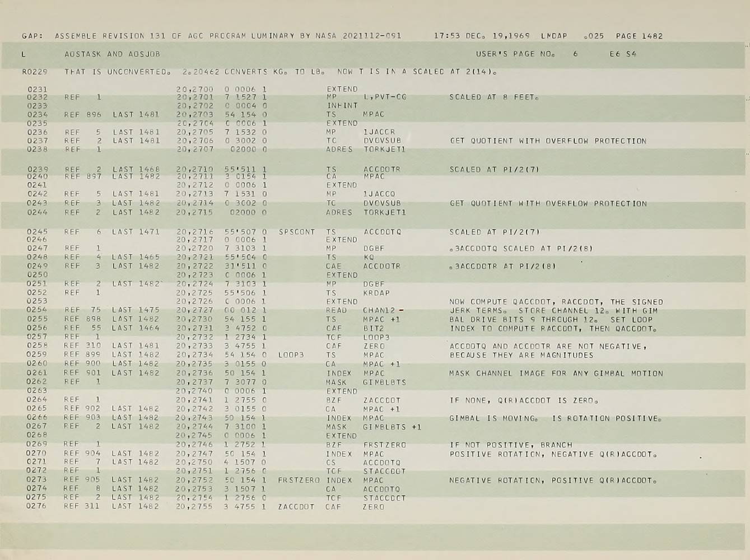The width and height of the screenshot is (750, 560).
Task: Select label 'FRSTZERO' on line 0273
Action: [x=299, y=480]
